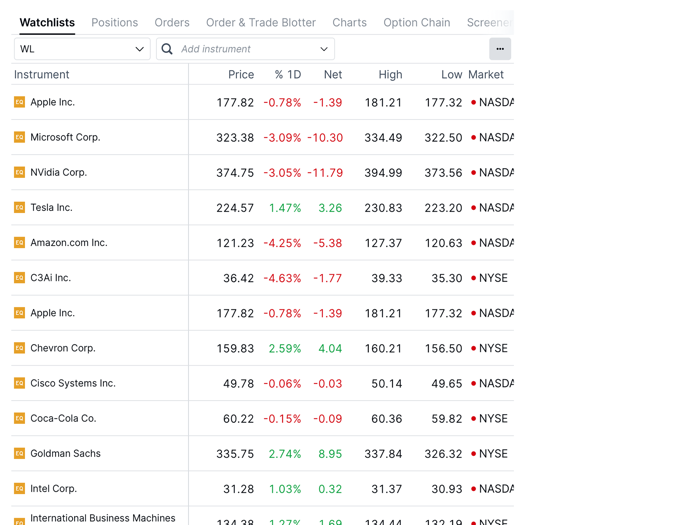Click Microsoft price 323.38
Image resolution: width=700 pixels, height=525 pixels.
click(235, 138)
